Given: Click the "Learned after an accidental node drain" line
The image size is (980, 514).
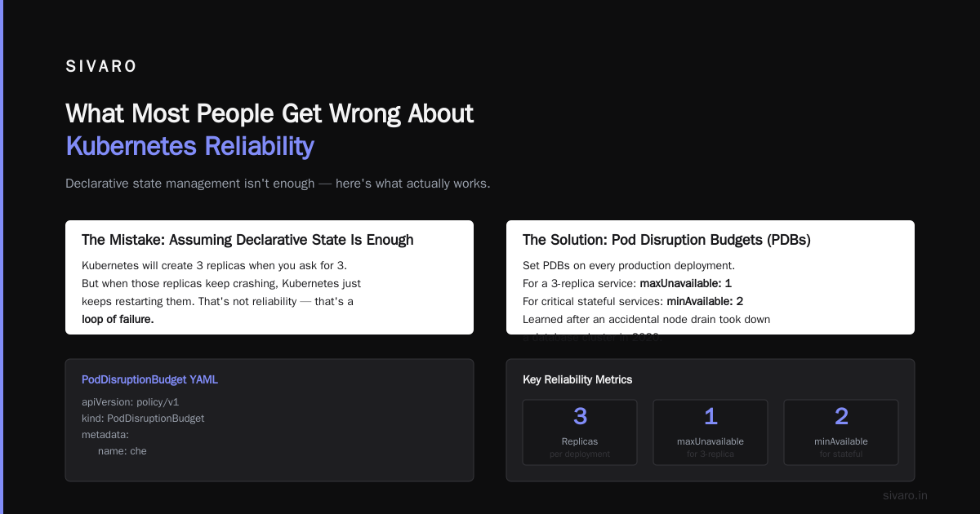Looking at the screenshot, I should tap(646, 319).
